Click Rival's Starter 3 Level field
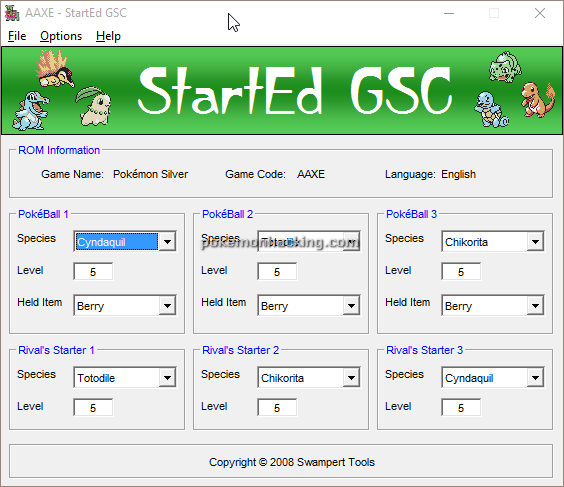 pyautogui.click(x=461, y=408)
